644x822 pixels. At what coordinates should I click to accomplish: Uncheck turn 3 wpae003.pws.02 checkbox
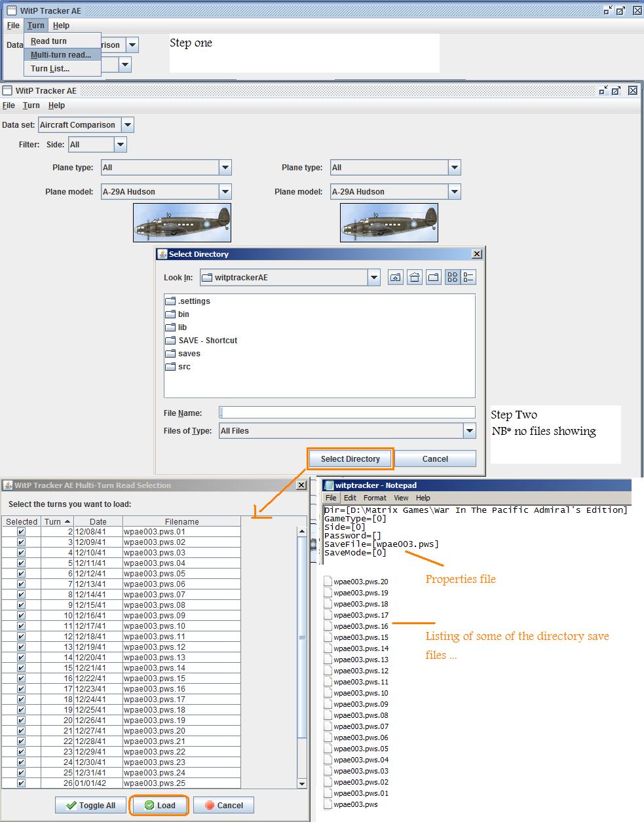tap(21, 542)
